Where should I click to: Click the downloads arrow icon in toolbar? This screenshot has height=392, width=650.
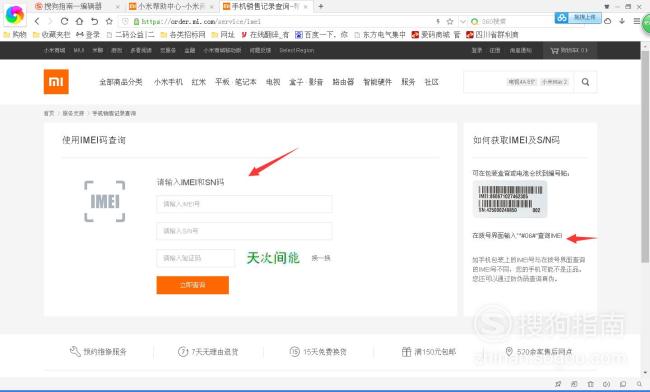pyautogui.click(x=622, y=21)
